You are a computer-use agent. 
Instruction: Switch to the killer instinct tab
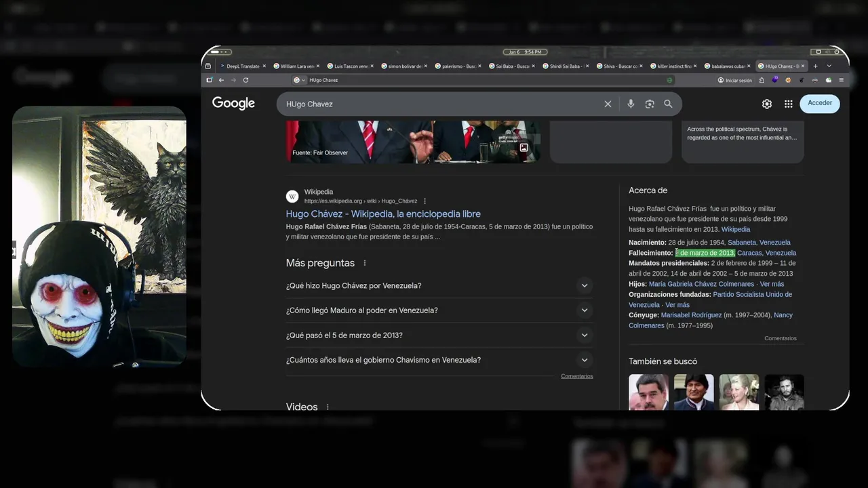(673, 66)
